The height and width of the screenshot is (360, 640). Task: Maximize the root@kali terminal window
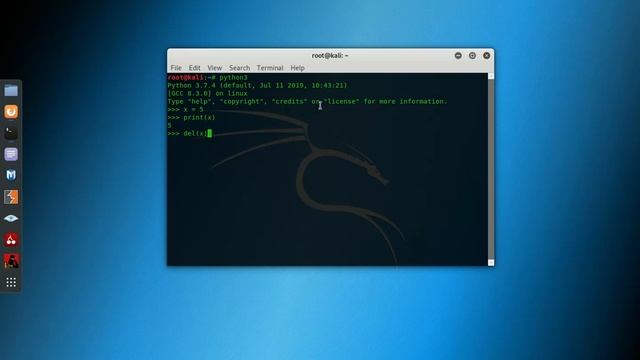pyautogui.click(x=472, y=56)
